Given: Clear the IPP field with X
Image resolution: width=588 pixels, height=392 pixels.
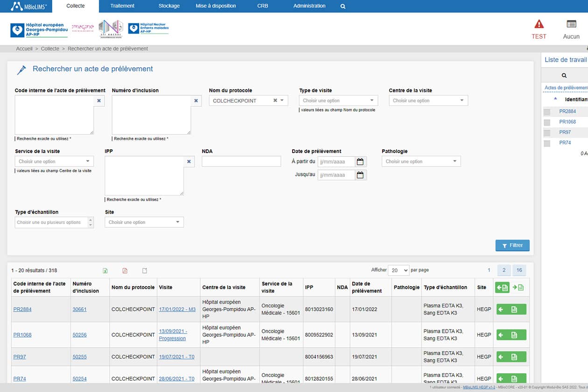Looking at the screenshot, I should 189,161.
